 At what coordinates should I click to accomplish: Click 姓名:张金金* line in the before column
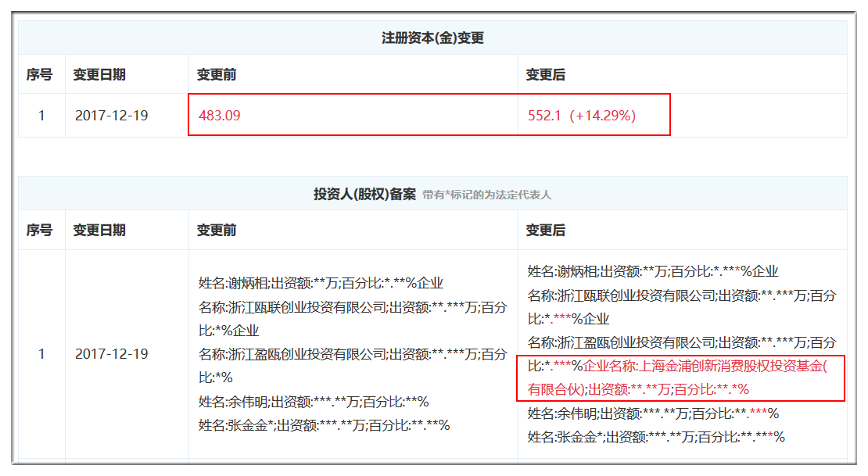click(324, 426)
